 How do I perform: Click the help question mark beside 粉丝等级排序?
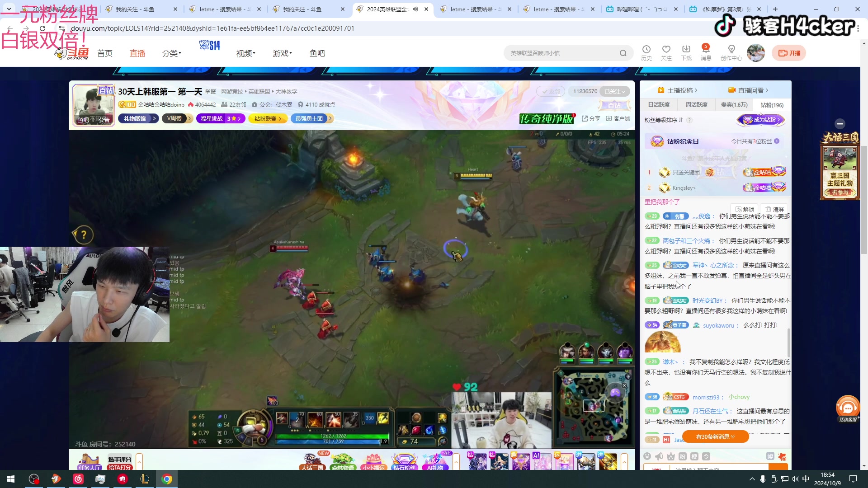click(689, 120)
